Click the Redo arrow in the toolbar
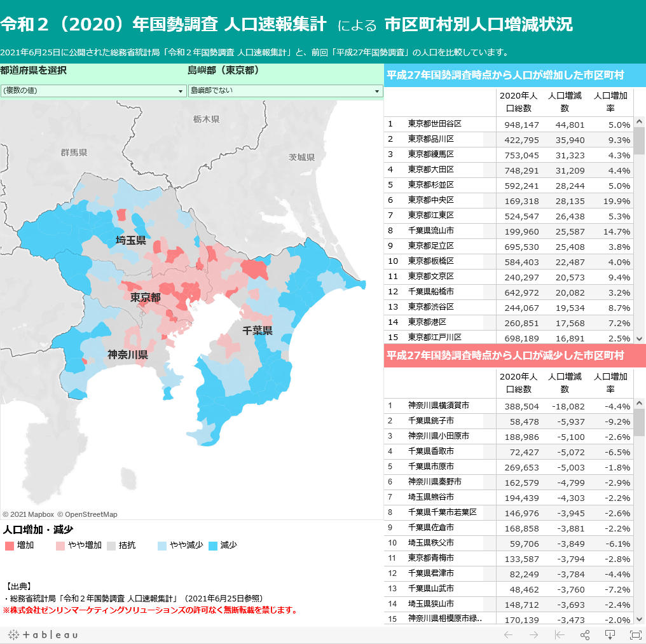Screen dimensions: 646x644 [534, 635]
